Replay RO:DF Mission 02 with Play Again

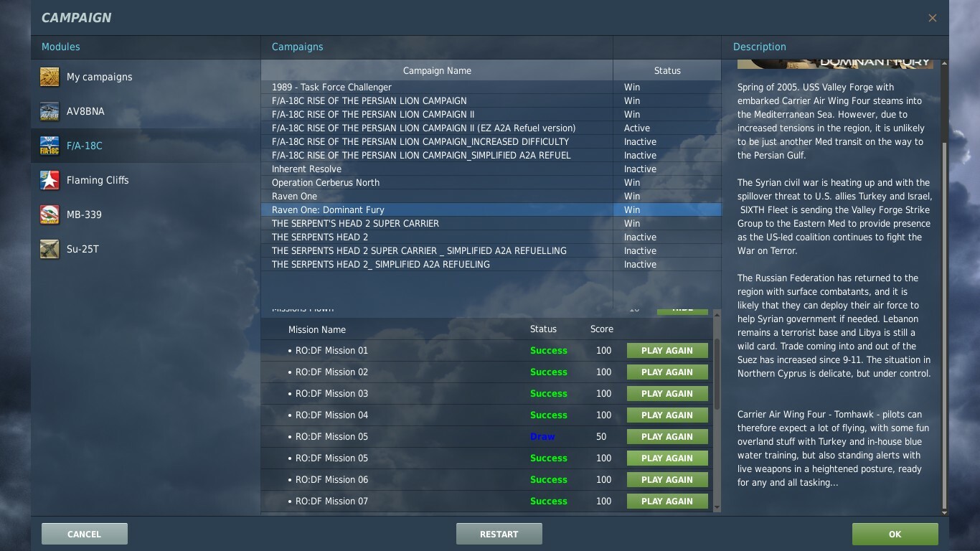click(x=667, y=372)
